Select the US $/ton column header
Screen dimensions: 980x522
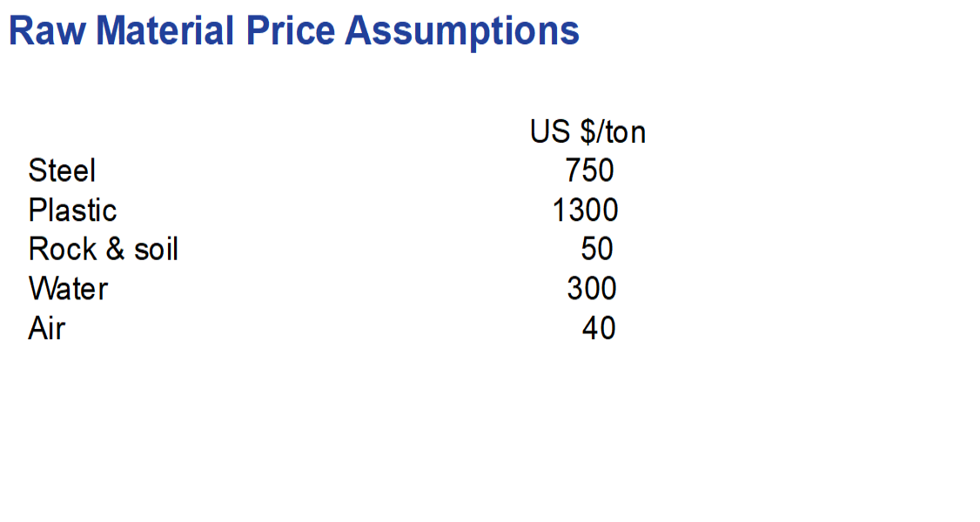[587, 132]
